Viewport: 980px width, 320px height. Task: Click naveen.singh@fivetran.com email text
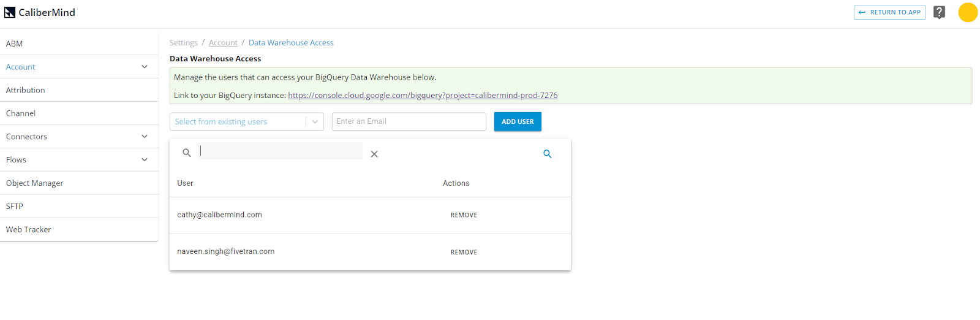click(226, 251)
